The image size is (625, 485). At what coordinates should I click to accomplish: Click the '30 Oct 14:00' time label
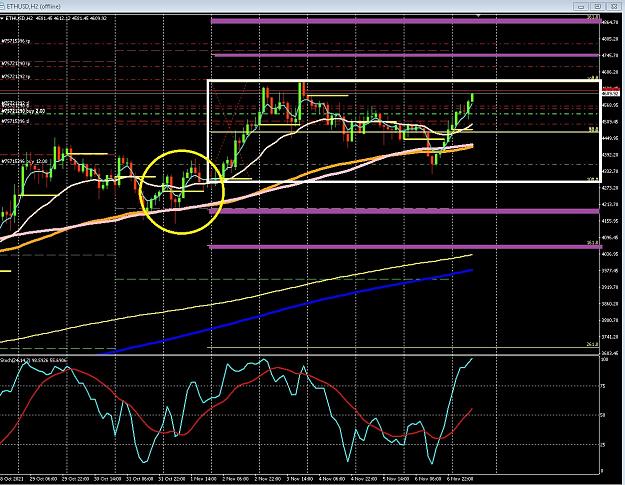click(x=108, y=479)
